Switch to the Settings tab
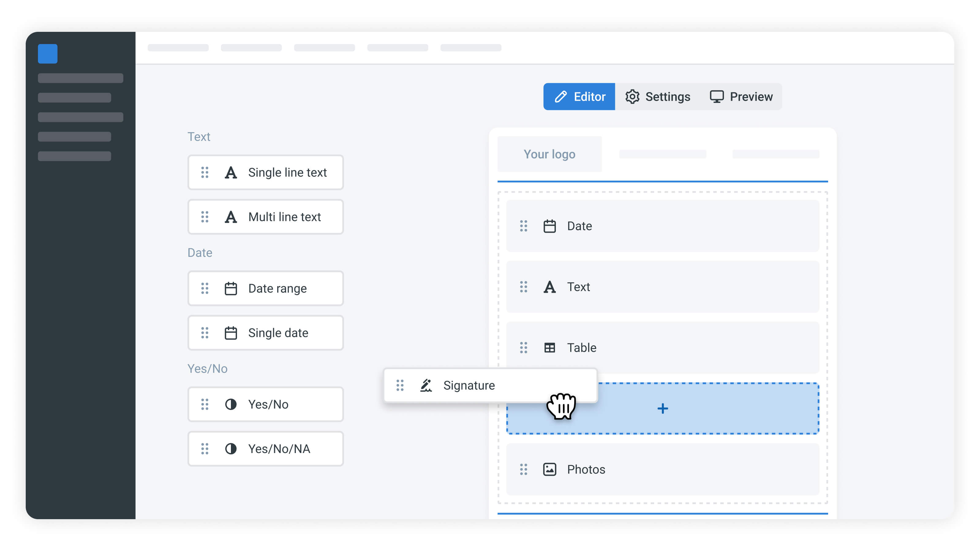The width and height of the screenshot is (980, 551). click(x=658, y=97)
